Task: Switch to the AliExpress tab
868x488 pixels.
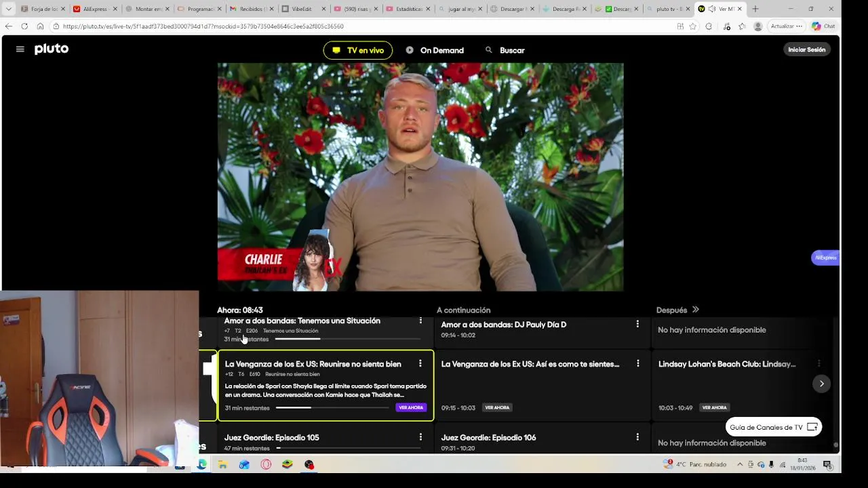Action: click(x=95, y=9)
